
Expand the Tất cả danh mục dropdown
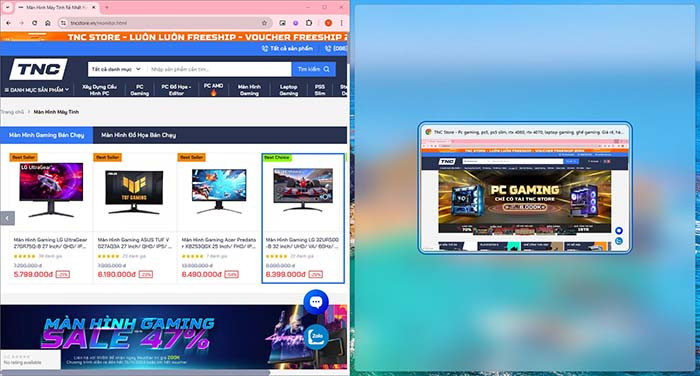[x=116, y=69]
